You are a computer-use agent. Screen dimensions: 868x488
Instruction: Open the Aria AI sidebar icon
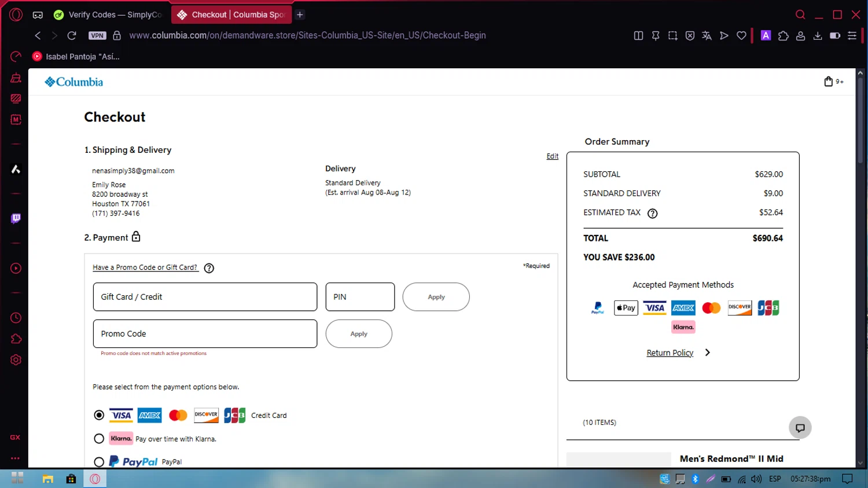(x=16, y=169)
